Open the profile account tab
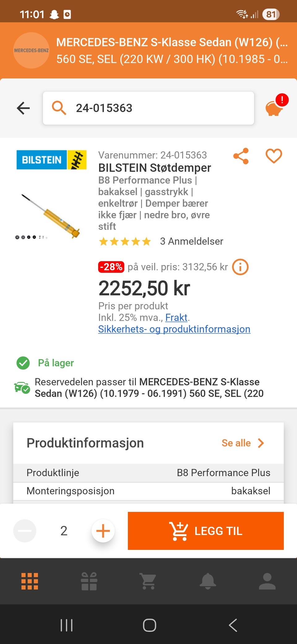This screenshot has height=644, width=297. click(x=267, y=581)
